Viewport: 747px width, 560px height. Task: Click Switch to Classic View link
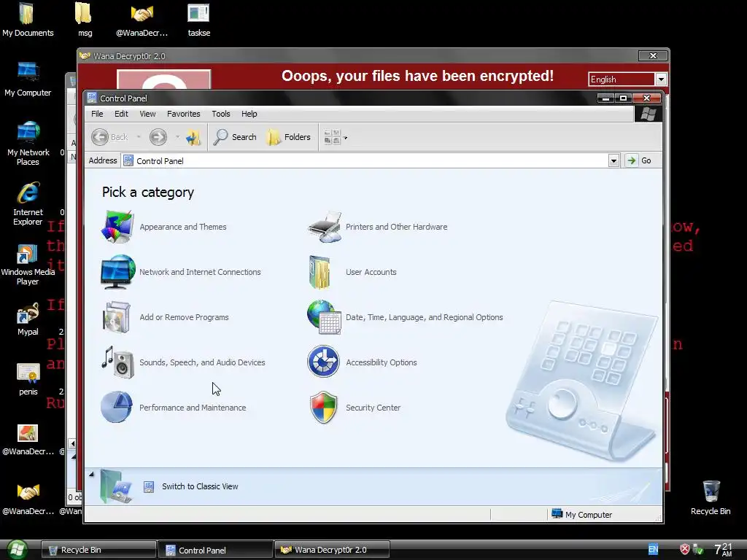200,486
